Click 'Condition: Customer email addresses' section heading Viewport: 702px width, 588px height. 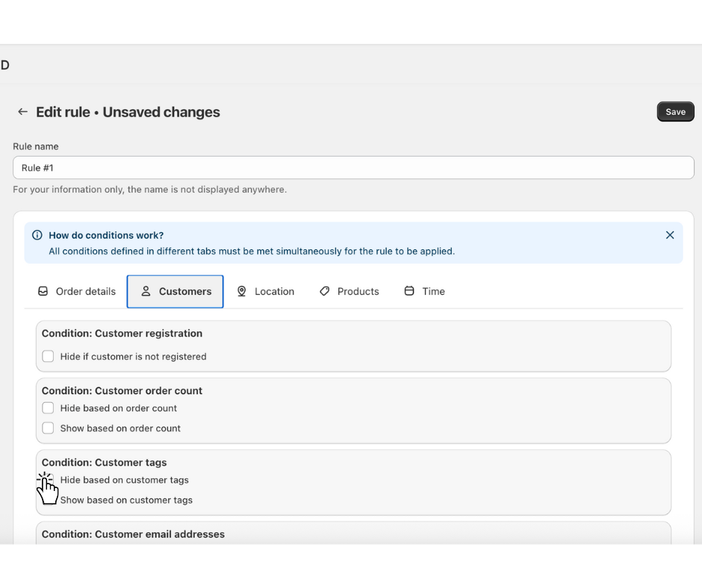tap(133, 534)
